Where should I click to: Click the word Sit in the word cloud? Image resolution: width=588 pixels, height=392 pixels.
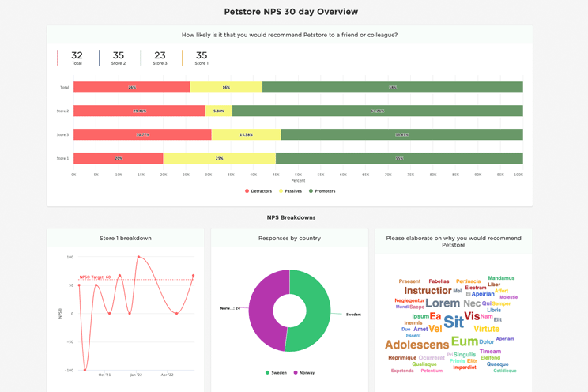click(454, 322)
